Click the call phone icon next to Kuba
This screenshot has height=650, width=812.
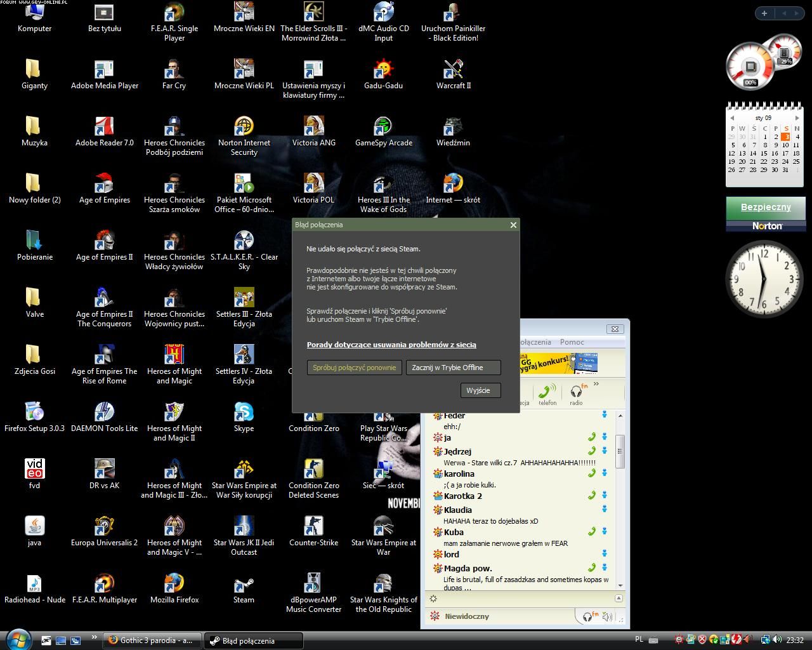coord(591,532)
